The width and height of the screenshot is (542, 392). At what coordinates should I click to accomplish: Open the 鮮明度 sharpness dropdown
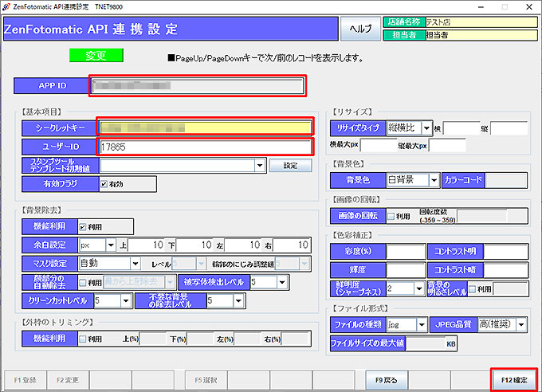point(419,288)
